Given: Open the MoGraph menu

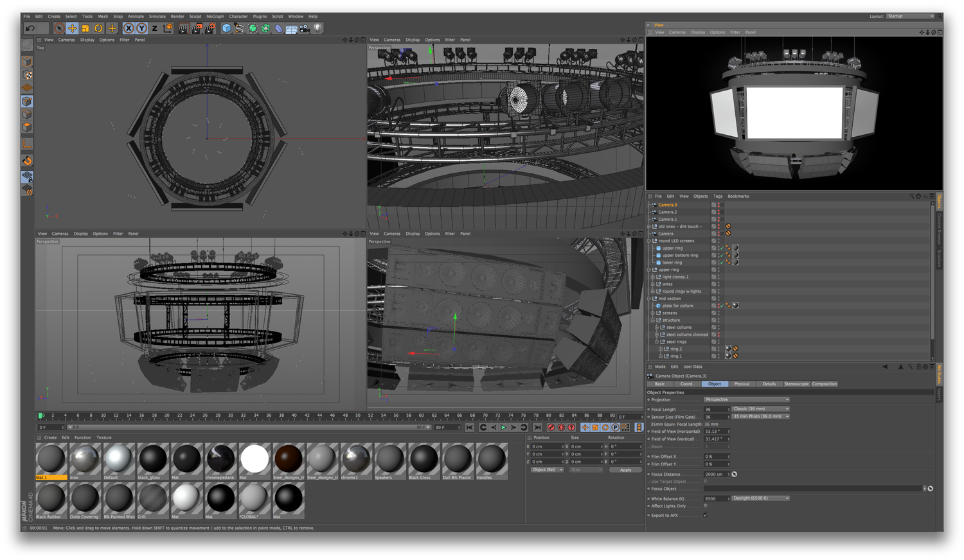Looking at the screenshot, I should pos(215,17).
